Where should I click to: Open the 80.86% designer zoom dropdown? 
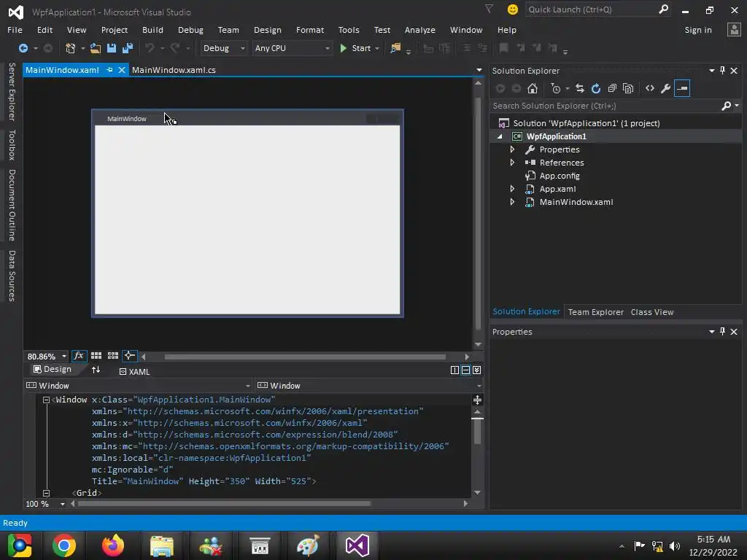64,356
